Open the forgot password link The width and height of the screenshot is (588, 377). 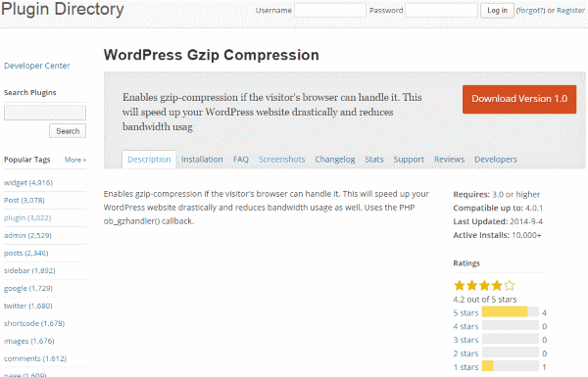point(530,11)
